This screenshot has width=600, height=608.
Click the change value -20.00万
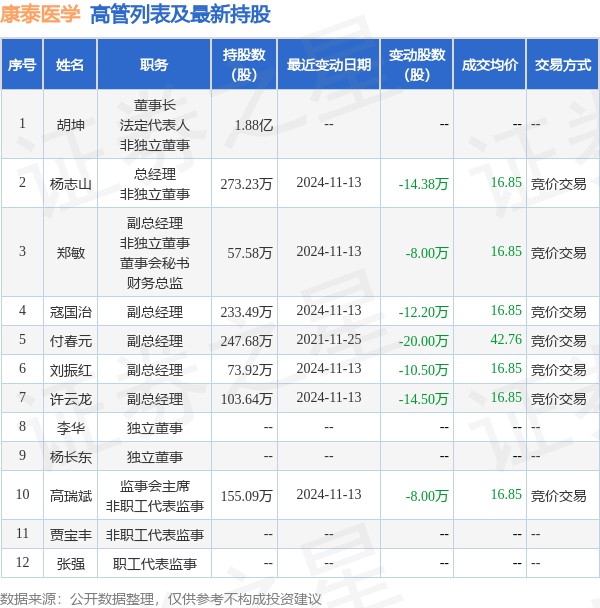(x=423, y=340)
